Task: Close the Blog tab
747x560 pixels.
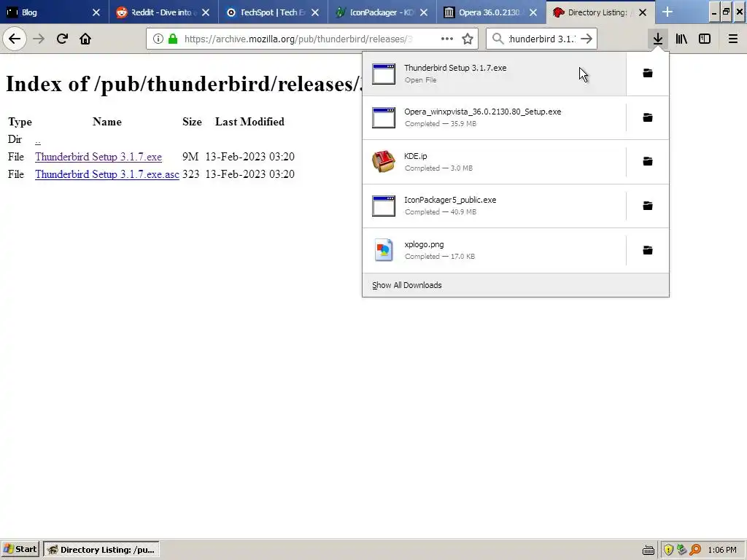Action: (96, 12)
